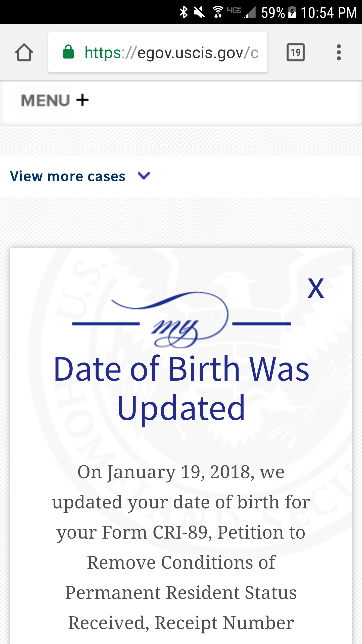Expand the MENU plus navigation

[55, 100]
